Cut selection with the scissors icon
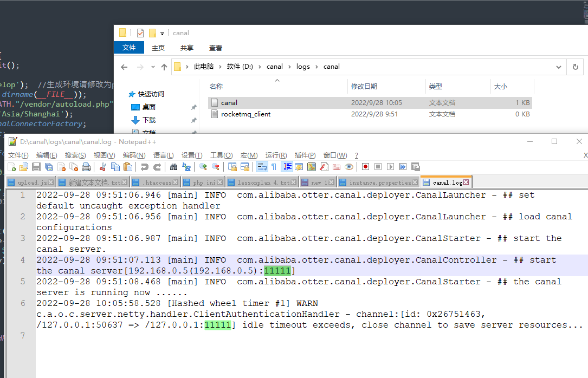The height and width of the screenshot is (378, 588). [103, 167]
